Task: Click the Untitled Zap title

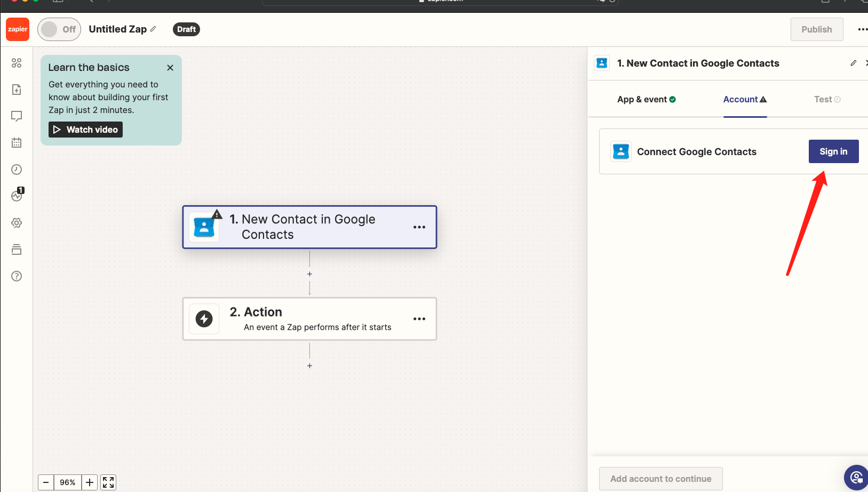Action: (118, 29)
